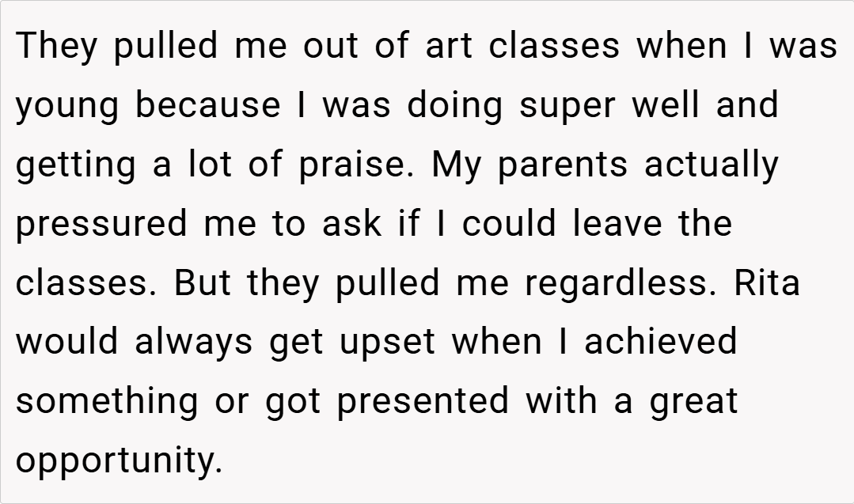The image size is (854, 504).
Task: Click the word "leave" in the text
Action: (x=617, y=223)
